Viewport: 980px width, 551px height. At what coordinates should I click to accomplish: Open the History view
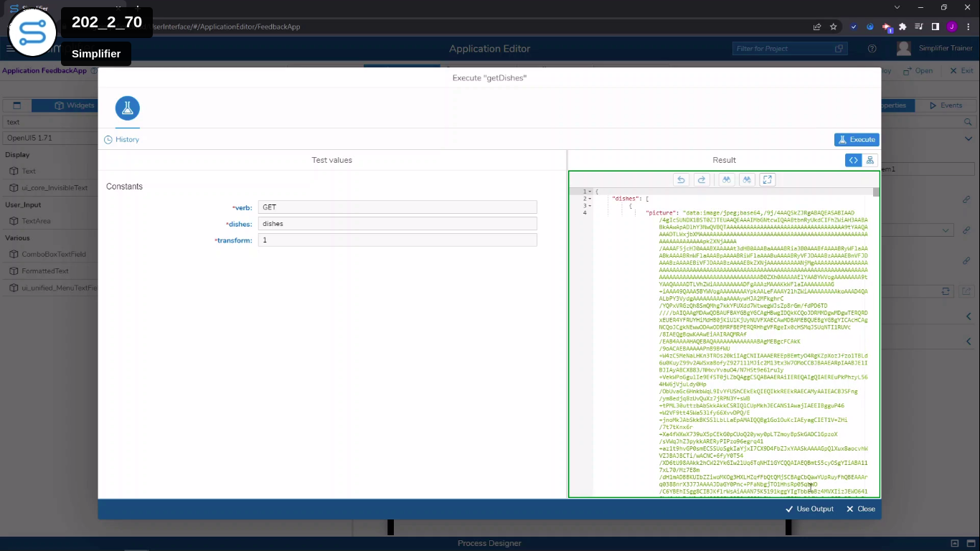(x=122, y=139)
